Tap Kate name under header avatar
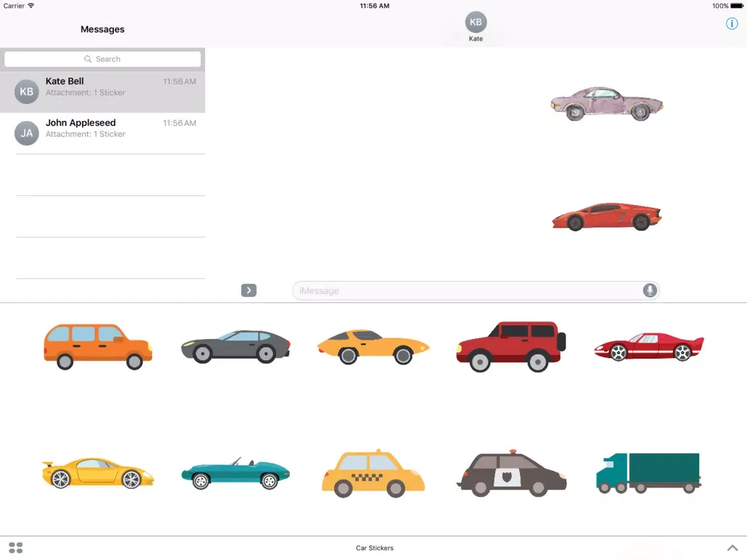The height and width of the screenshot is (560, 747). click(x=476, y=39)
